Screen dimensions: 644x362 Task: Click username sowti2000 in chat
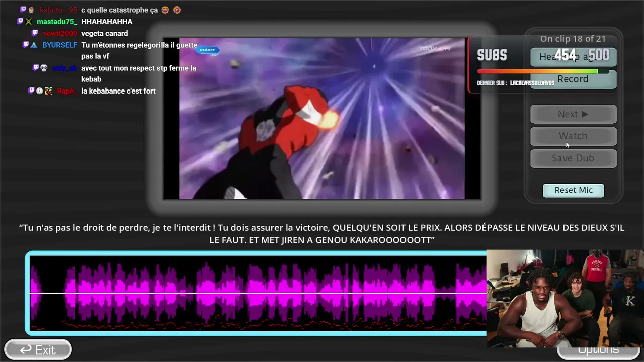coord(60,33)
